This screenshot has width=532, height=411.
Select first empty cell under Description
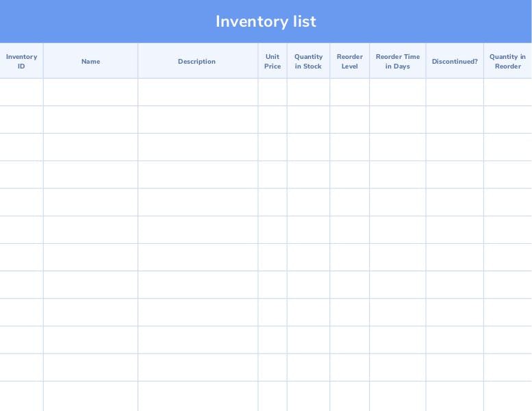pos(197,92)
